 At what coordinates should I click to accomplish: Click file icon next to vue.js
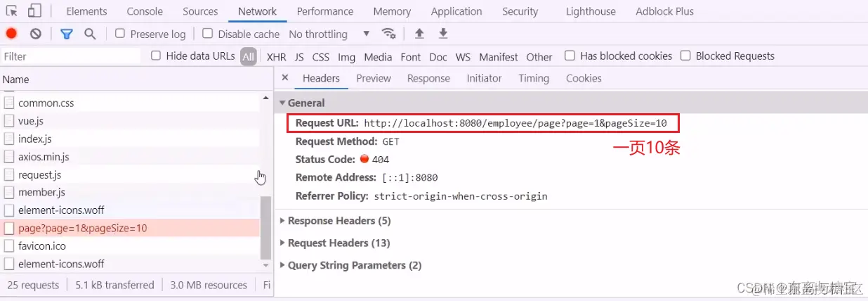(x=9, y=121)
